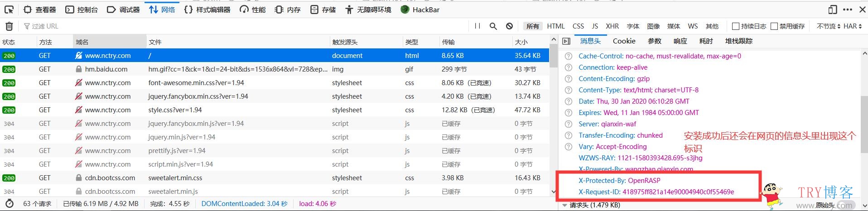Open the 不节流 throttling dropdown
The width and height of the screenshot is (868, 211).
point(828,26)
